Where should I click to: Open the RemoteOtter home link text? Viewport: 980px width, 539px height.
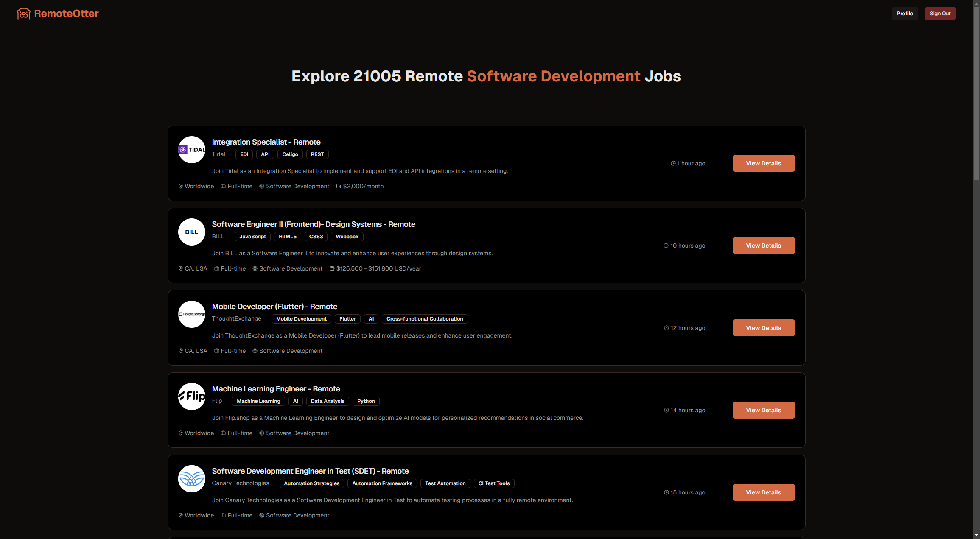pyautogui.click(x=67, y=14)
